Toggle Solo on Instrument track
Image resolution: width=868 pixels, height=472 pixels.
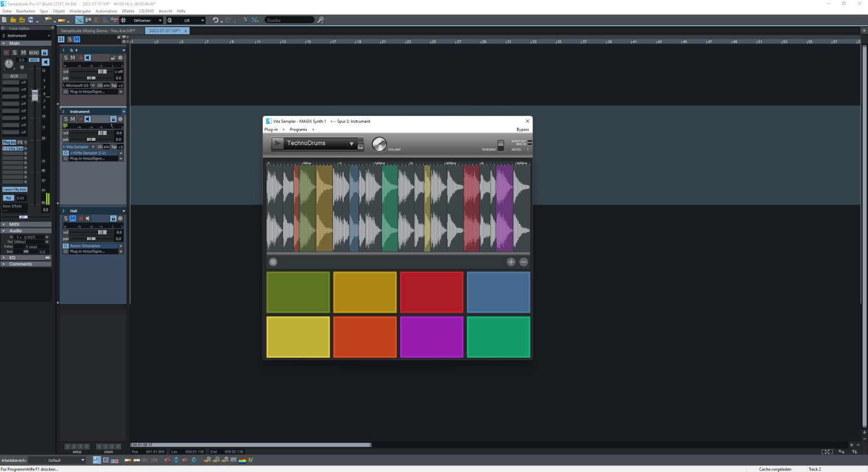point(66,119)
